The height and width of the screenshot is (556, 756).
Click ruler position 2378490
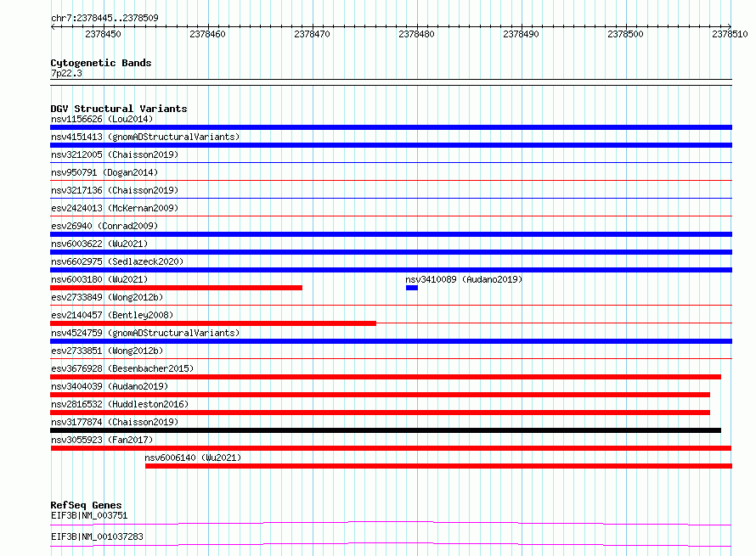point(522,34)
